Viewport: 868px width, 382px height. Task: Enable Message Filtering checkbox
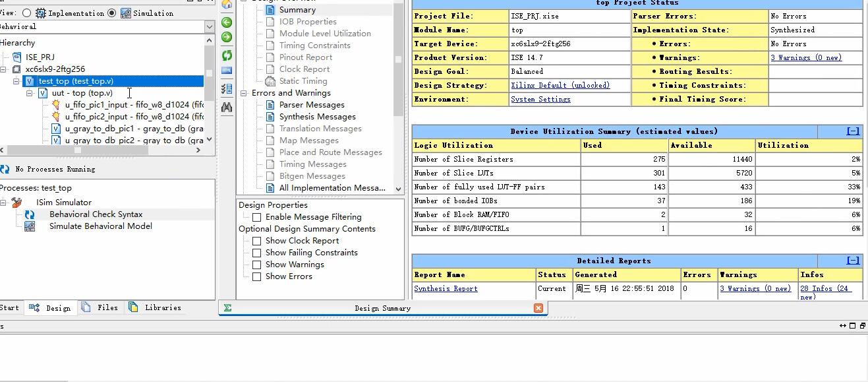click(x=257, y=217)
